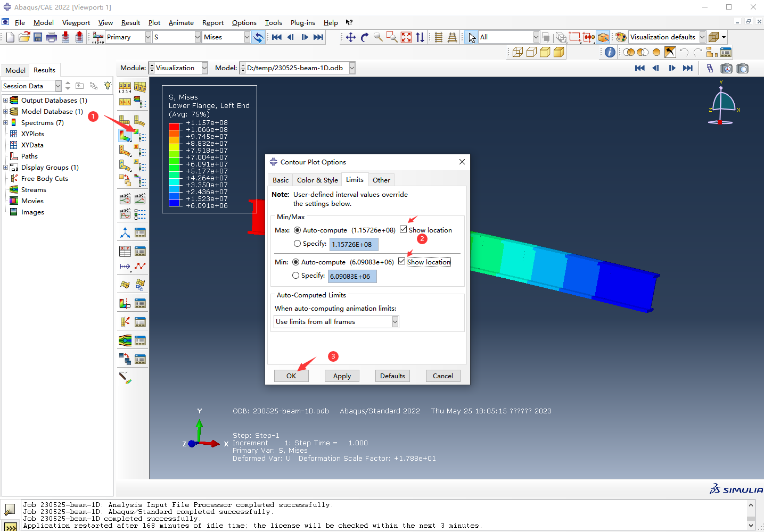Click Plot Contours on Deformed Shape icon
The width and height of the screenshot is (764, 532).
(125, 136)
